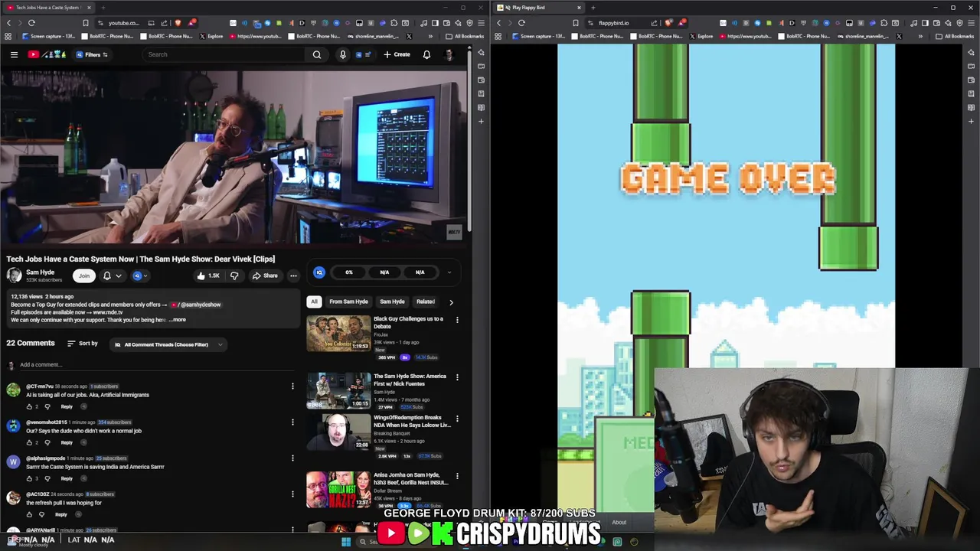This screenshot has width=980, height=551.
Task: Select the From Sam Hyde chip
Action: [348, 302]
